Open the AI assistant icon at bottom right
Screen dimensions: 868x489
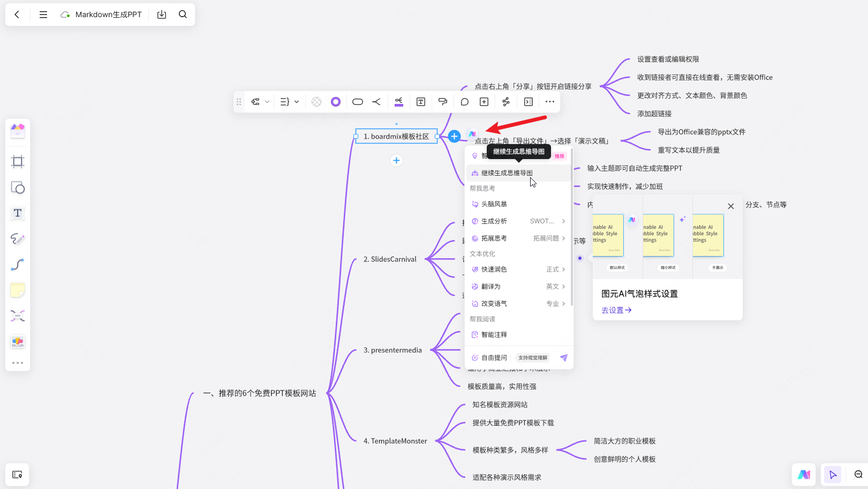point(804,475)
